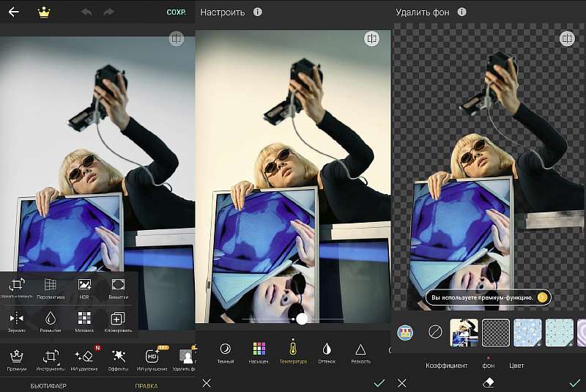Open info next to Удалить фон title
Screen dimensions: 586x392
461,12
